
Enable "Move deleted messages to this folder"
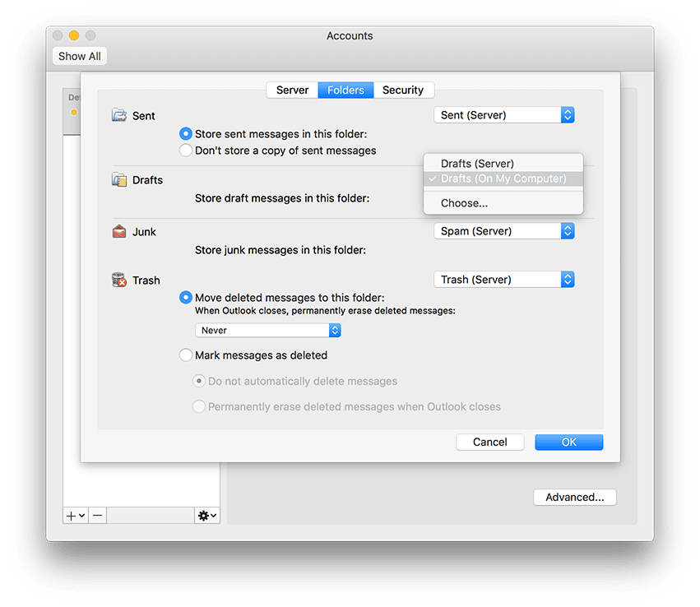coord(186,297)
